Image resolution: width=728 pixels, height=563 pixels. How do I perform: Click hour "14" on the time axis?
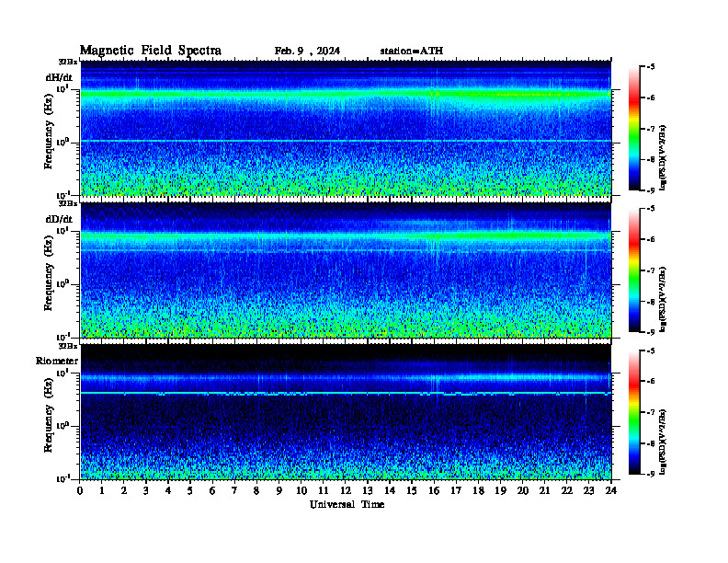tap(390, 491)
